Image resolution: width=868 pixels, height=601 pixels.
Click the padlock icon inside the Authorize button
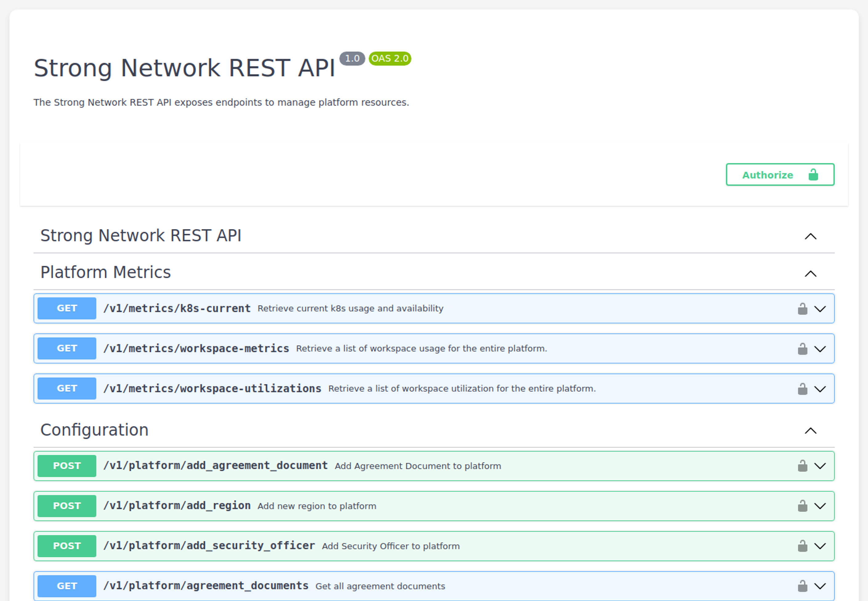pos(814,174)
